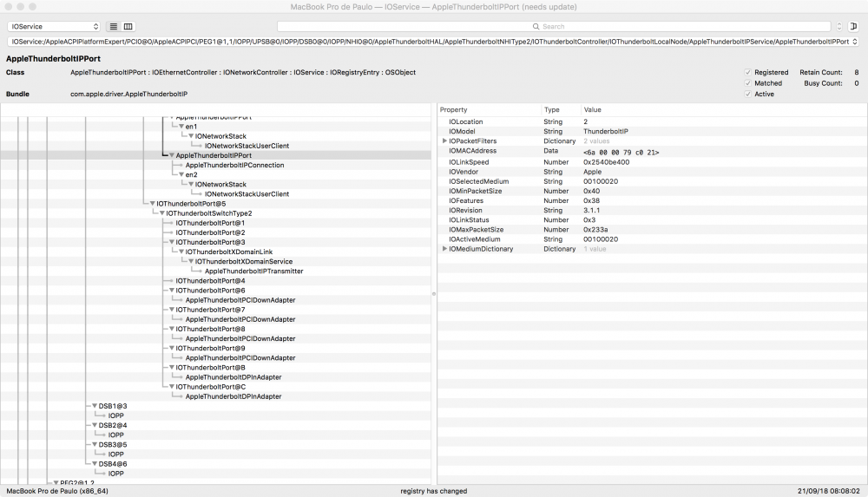Image resolution: width=868 pixels, height=497 pixels.
Task: Select IOPP under DSB2@4
Action: pyautogui.click(x=115, y=435)
